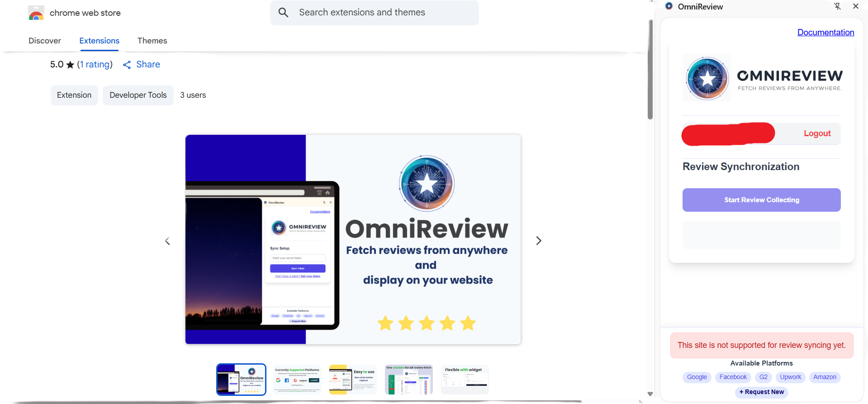868x404 pixels.
Task: Click the Chrome Web Store logo icon
Action: (x=36, y=13)
